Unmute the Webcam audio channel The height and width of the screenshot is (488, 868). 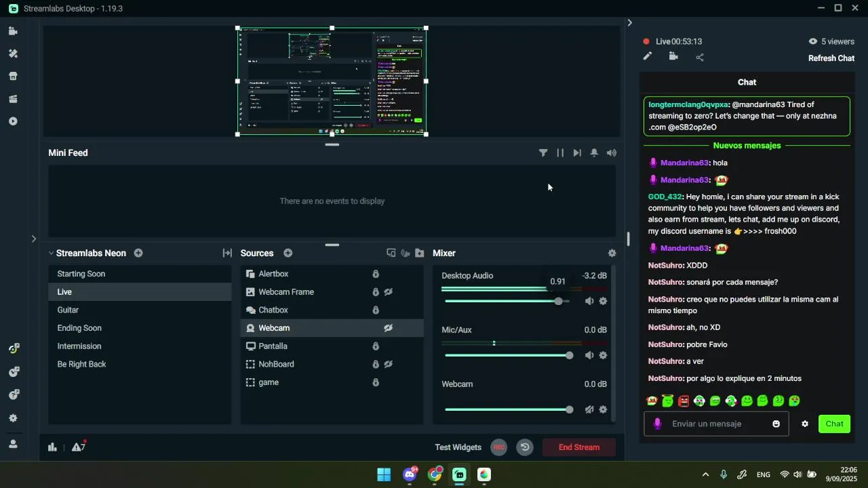tap(589, 409)
